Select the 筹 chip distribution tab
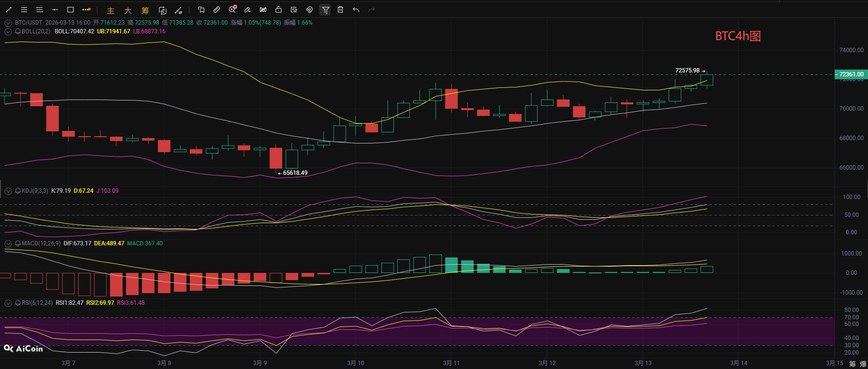 (x=145, y=10)
